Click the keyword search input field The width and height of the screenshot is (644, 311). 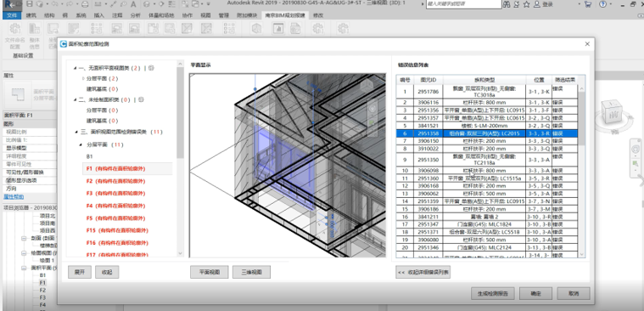click(x=463, y=4)
